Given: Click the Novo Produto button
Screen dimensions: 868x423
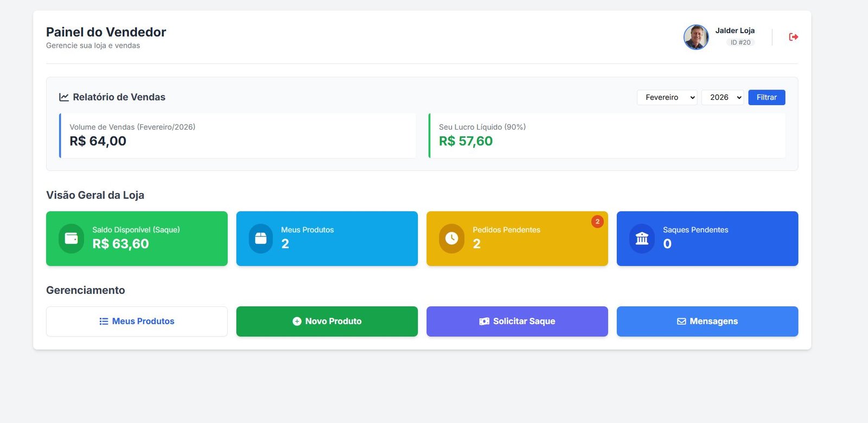Looking at the screenshot, I should pos(327,322).
